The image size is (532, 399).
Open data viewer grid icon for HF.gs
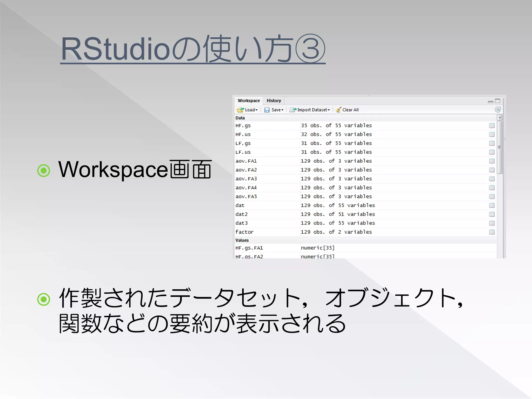coord(491,126)
